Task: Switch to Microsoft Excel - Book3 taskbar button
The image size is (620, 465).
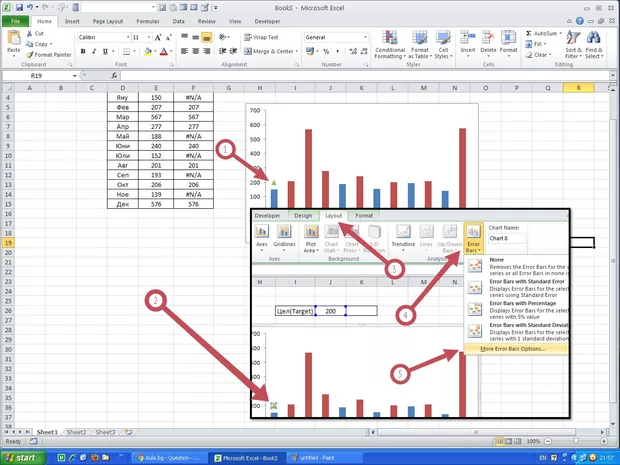Action: point(248,458)
